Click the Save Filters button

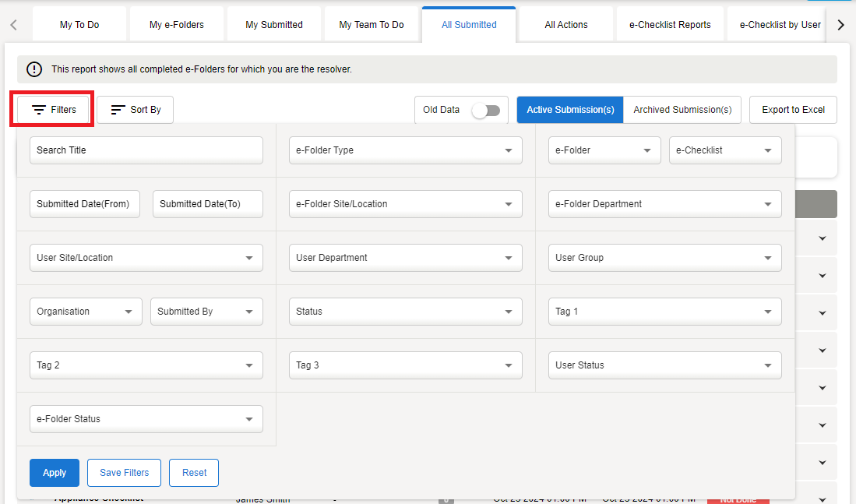click(x=124, y=473)
